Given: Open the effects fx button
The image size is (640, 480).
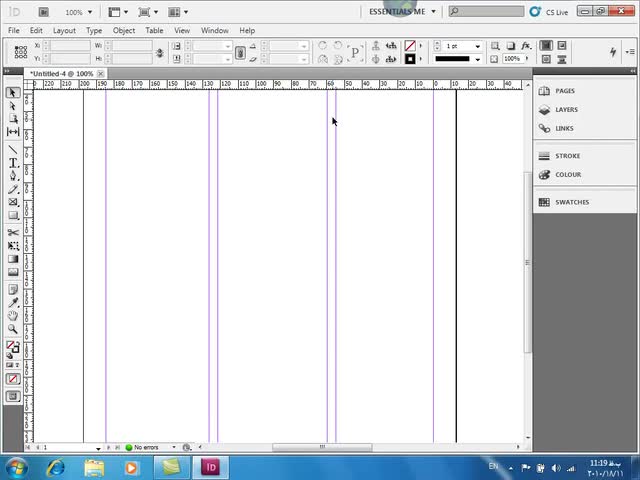Looking at the screenshot, I should [526, 45].
